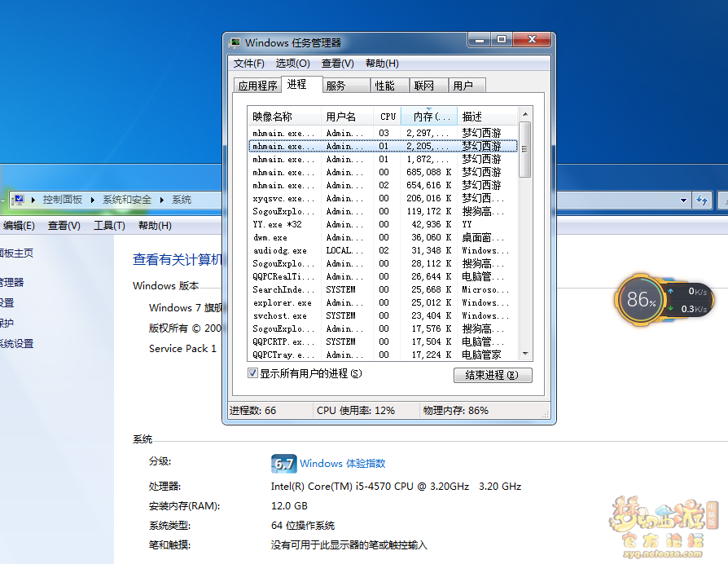
Task: Open the 查看(V) menu in Task Manager
Action: (x=338, y=64)
